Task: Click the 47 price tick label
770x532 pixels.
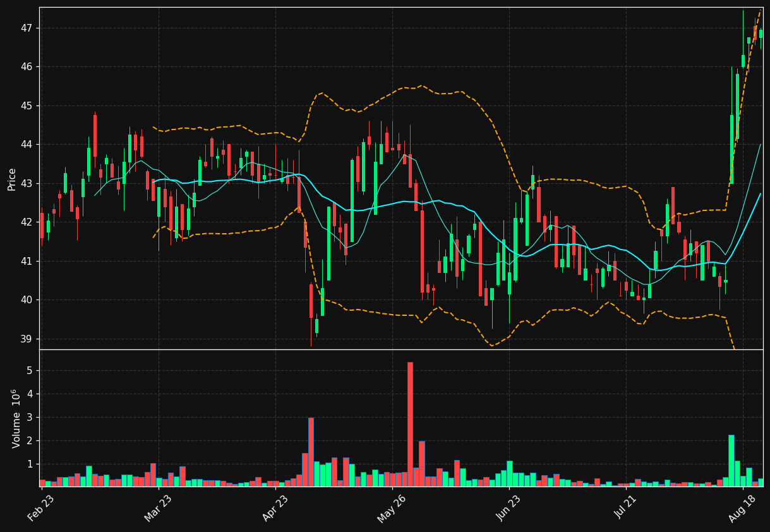Action: [x=27, y=28]
